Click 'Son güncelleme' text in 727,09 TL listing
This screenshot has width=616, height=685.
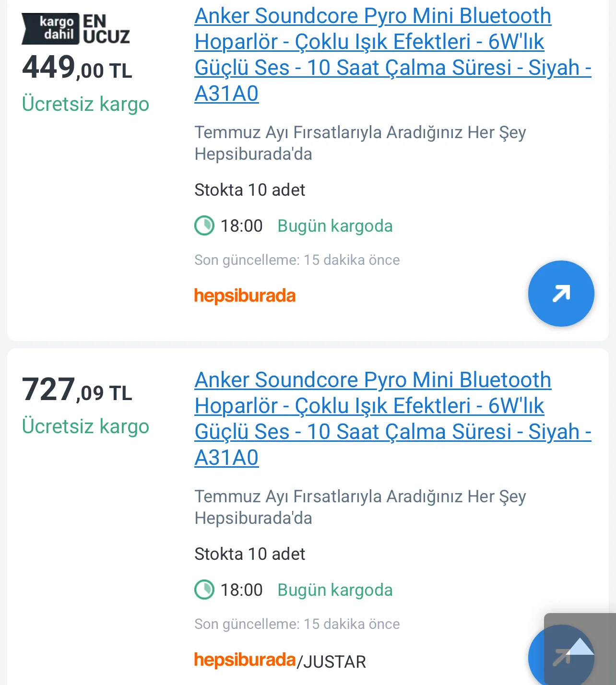(x=297, y=624)
